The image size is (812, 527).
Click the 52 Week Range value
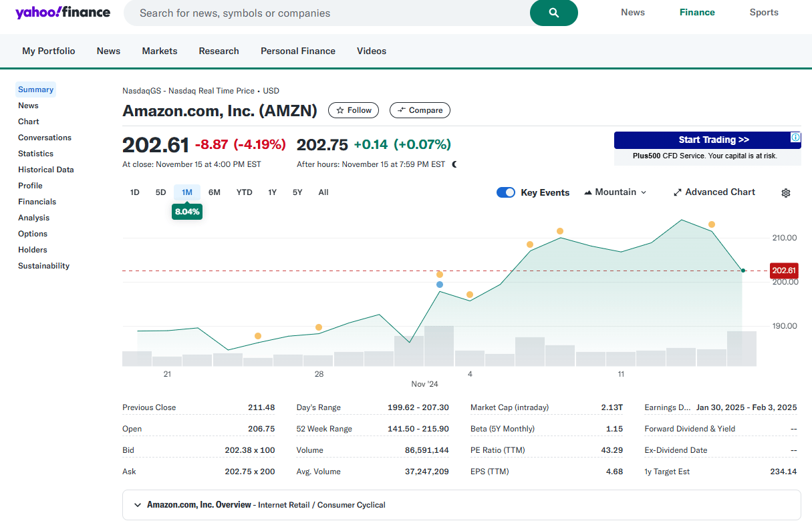pyautogui.click(x=418, y=429)
